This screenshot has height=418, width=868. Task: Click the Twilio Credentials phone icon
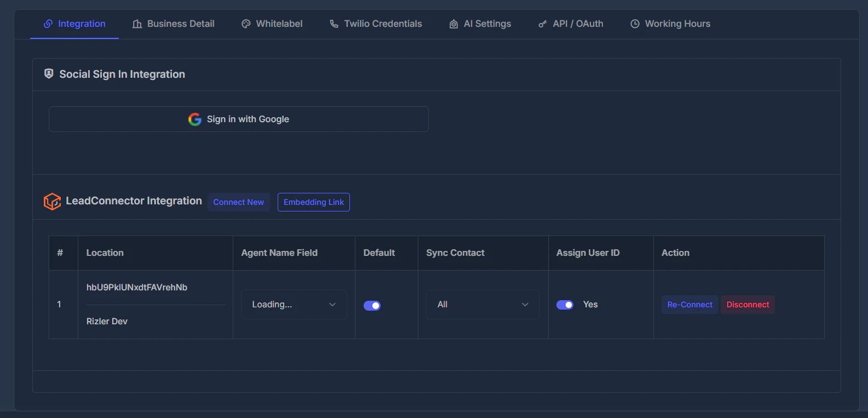pyautogui.click(x=334, y=24)
